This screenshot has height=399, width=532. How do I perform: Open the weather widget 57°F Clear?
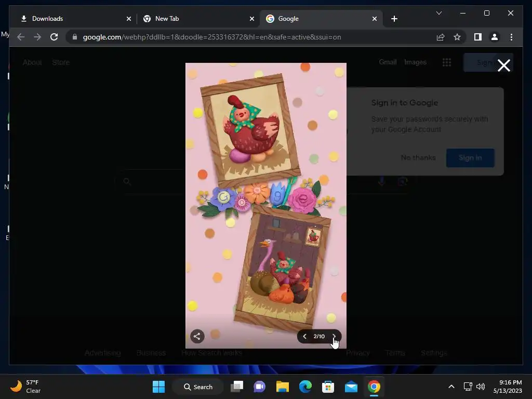click(x=25, y=387)
